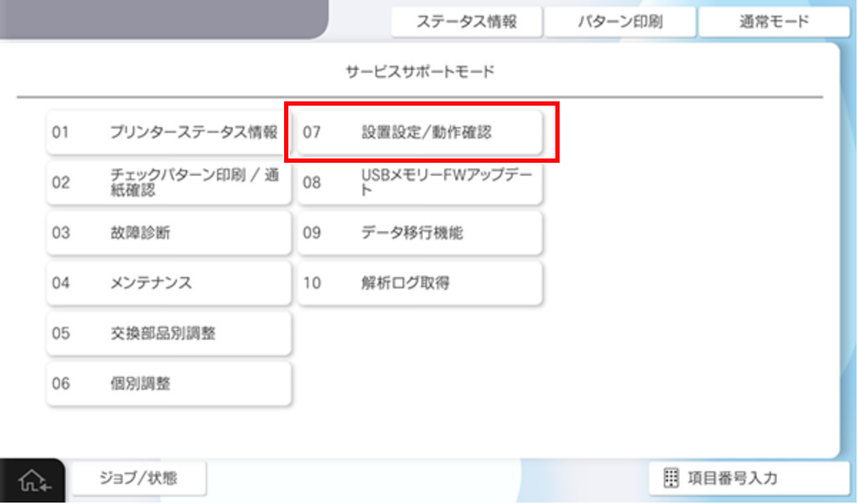Open the ジョブ/状態 screen
This screenshot has width=858, height=504.
(x=138, y=479)
